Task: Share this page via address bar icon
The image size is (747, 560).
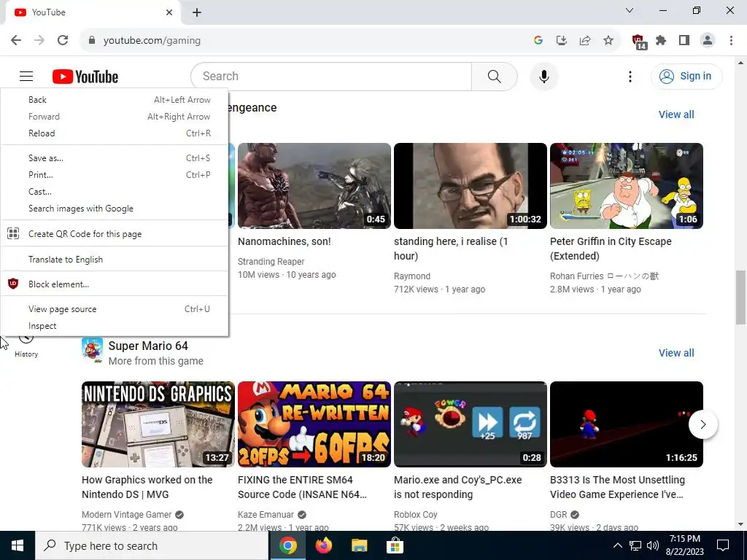Action: [x=585, y=41]
